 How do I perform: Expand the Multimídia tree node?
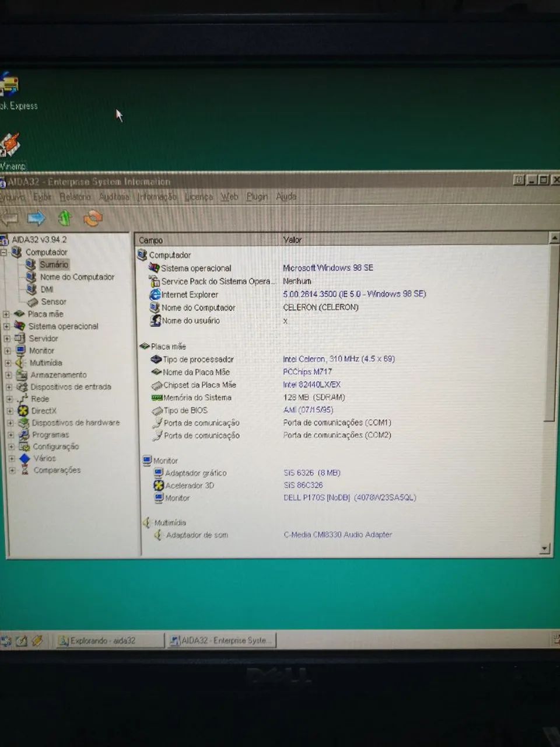pyautogui.click(x=9, y=363)
